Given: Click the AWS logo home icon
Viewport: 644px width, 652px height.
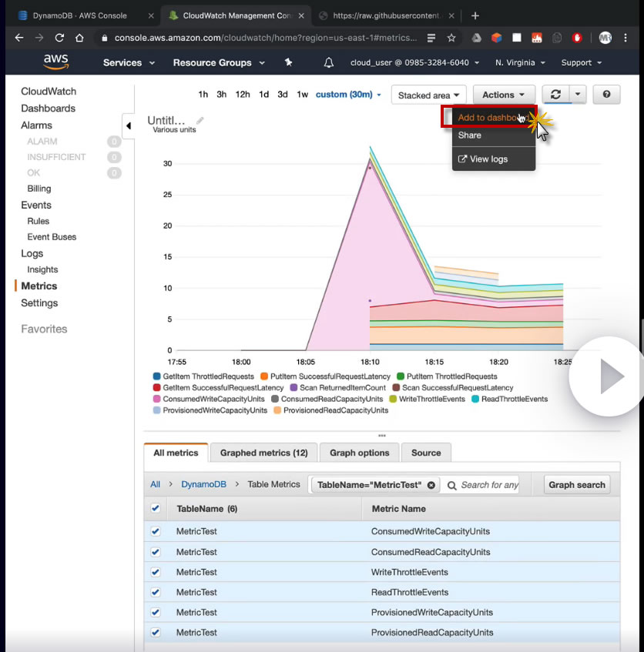Looking at the screenshot, I should pos(56,62).
